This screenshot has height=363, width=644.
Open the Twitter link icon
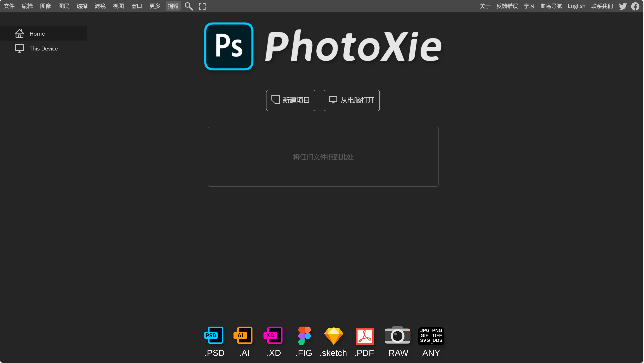623,6
